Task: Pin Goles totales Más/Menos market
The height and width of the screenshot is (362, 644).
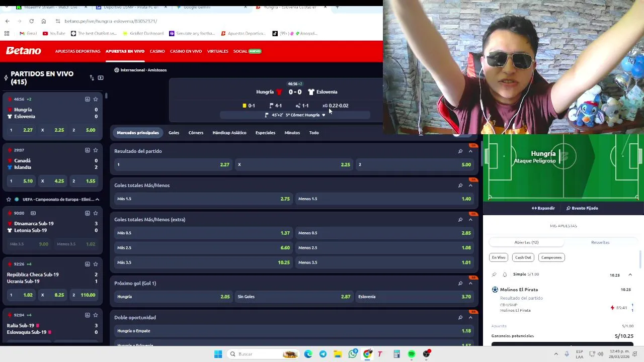Action: pos(460,186)
